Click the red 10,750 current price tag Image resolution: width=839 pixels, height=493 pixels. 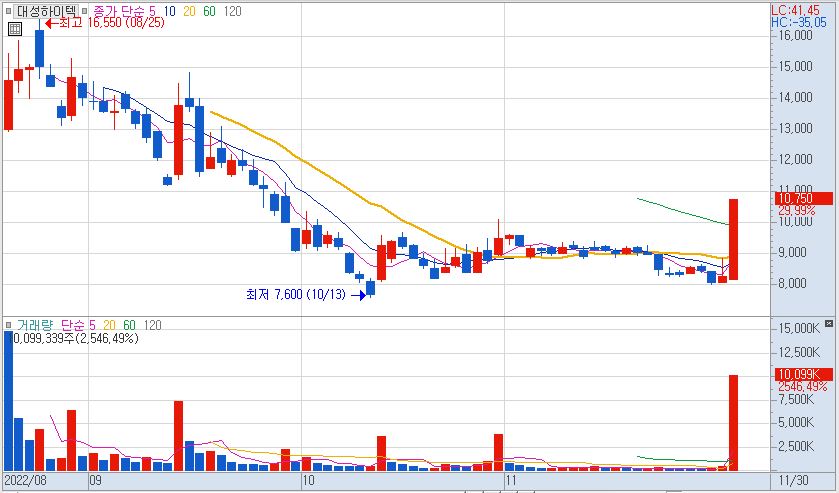(x=804, y=199)
